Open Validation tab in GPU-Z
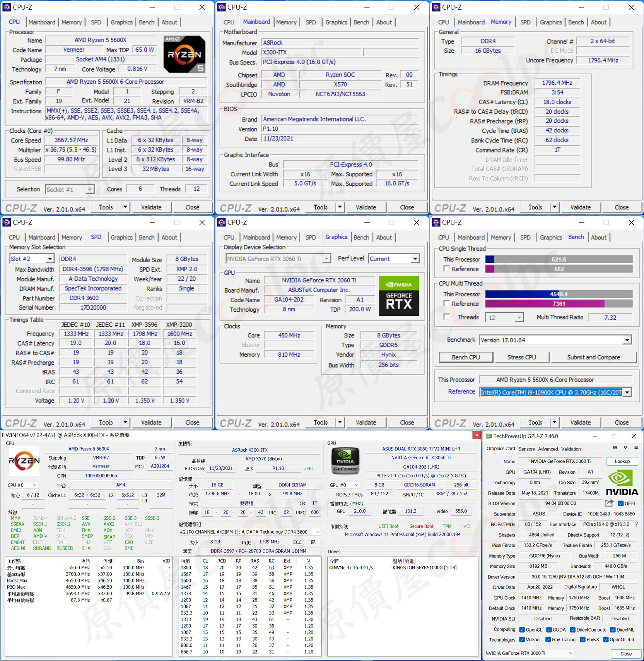The image size is (644, 661). point(571,449)
